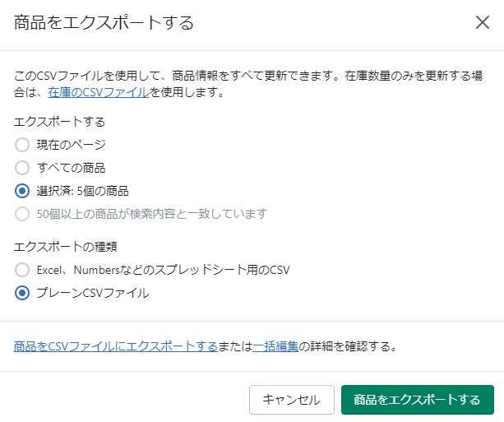Click the 現在のページ label text
The image size is (504, 422).
pos(71,145)
